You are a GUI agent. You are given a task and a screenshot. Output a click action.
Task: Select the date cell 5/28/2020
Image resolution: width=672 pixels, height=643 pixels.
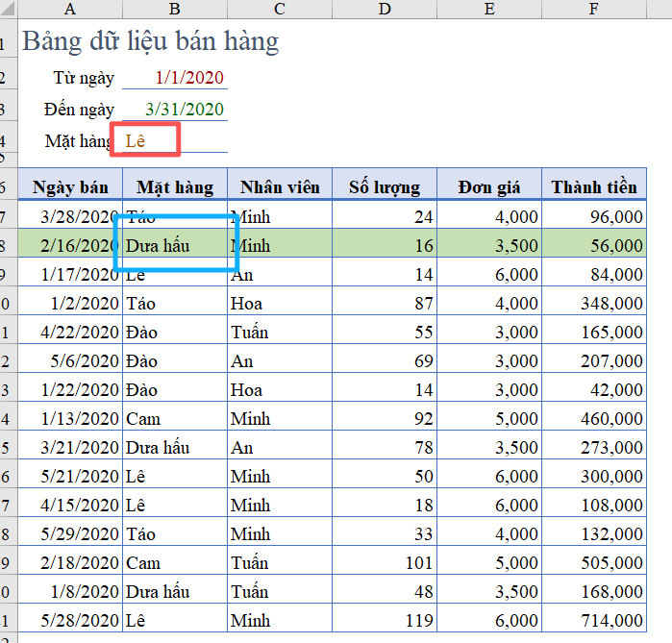click(70, 620)
